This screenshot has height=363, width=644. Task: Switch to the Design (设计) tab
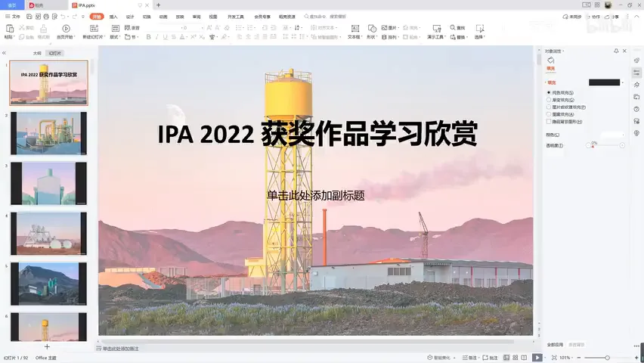pyautogui.click(x=130, y=17)
